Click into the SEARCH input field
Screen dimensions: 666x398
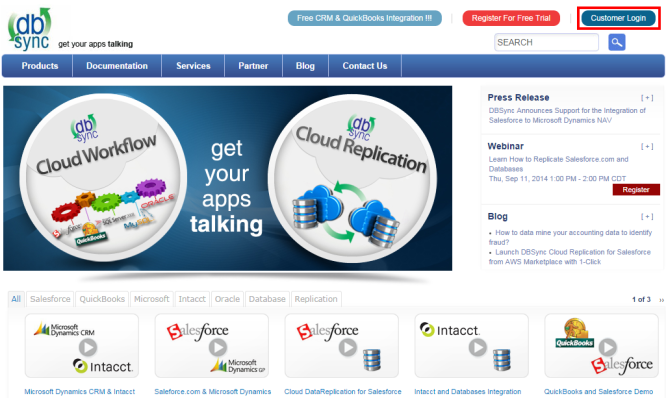click(x=546, y=42)
